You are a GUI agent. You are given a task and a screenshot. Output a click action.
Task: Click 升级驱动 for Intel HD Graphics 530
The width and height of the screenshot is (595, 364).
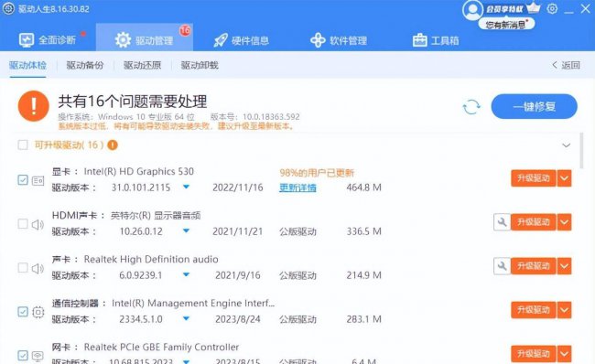pos(534,178)
